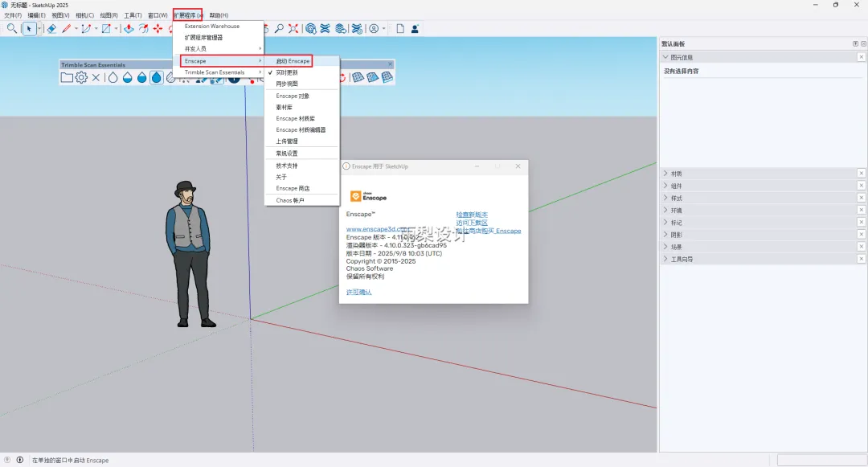Select 常规设置 menu item
Viewport: 868px width, 467px height.
pos(302,154)
